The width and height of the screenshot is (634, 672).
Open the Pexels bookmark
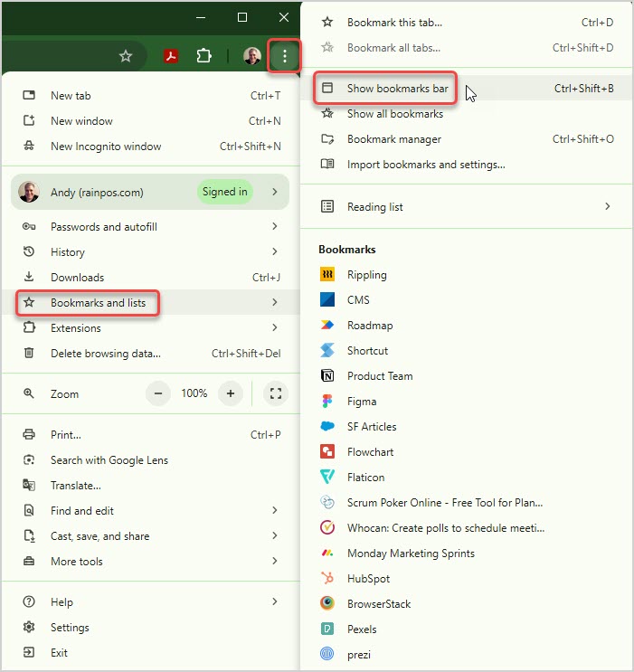click(467, 629)
